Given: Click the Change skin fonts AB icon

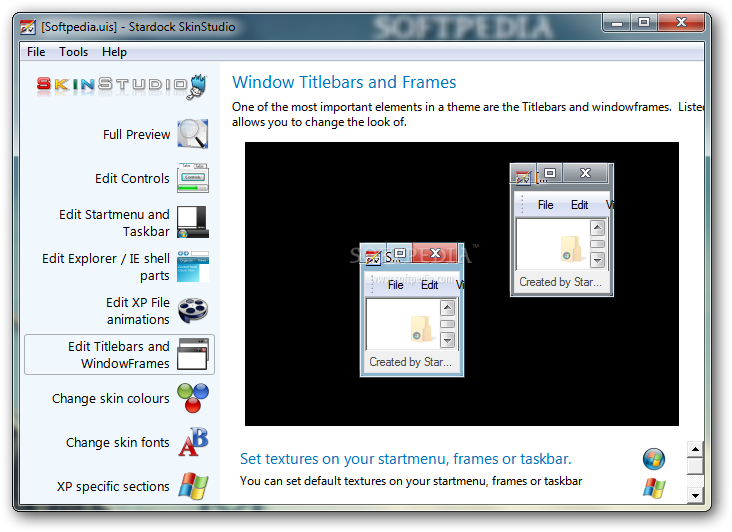Looking at the screenshot, I should click(x=193, y=442).
